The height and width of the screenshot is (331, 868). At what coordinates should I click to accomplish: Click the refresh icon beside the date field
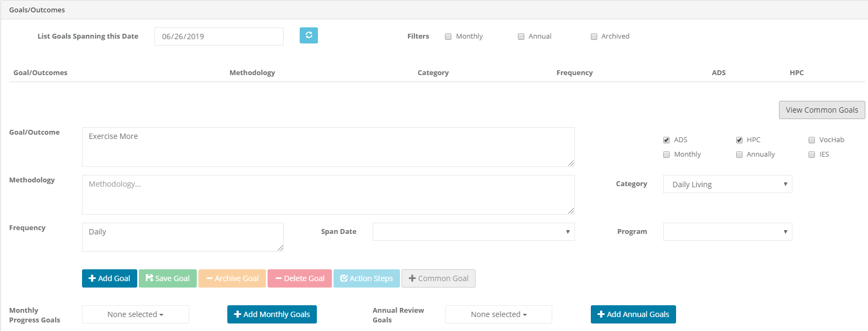308,35
